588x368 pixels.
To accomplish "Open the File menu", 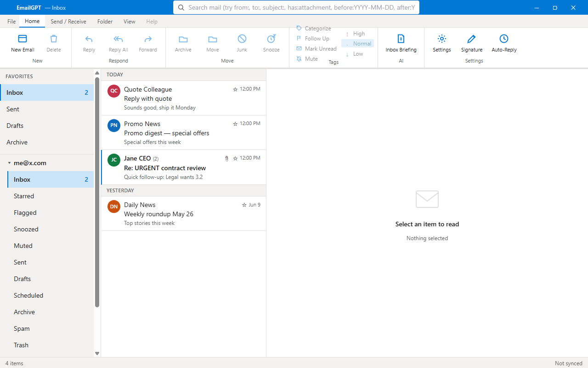I will [x=11, y=22].
